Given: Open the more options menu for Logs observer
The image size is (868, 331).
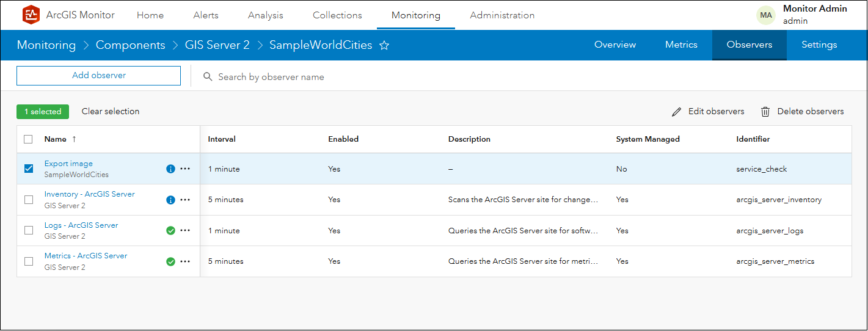Looking at the screenshot, I should (185, 231).
